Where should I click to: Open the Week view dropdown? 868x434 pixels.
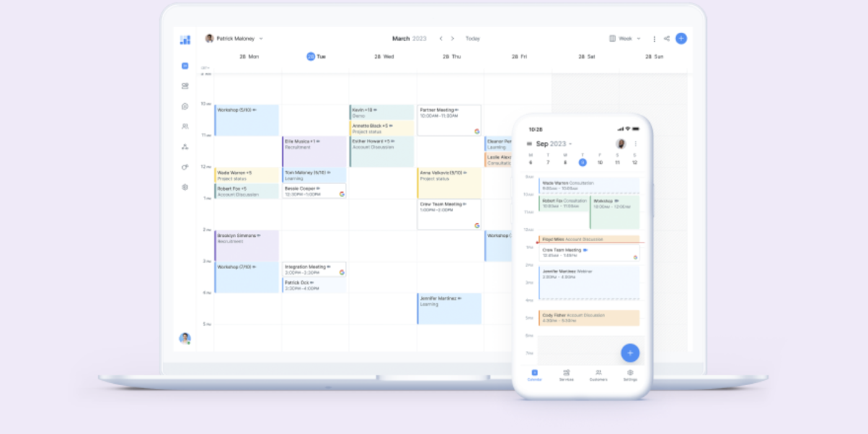point(626,38)
